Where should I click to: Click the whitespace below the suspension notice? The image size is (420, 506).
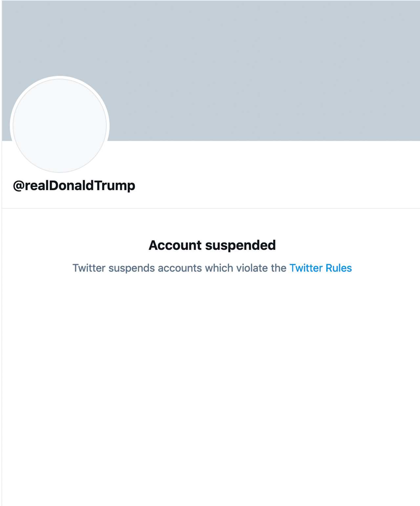click(x=210, y=361)
